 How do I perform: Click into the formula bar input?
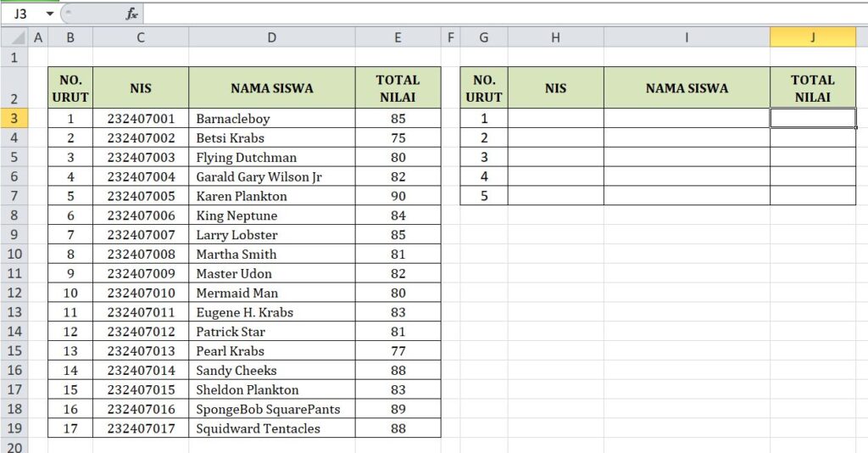coord(504,14)
